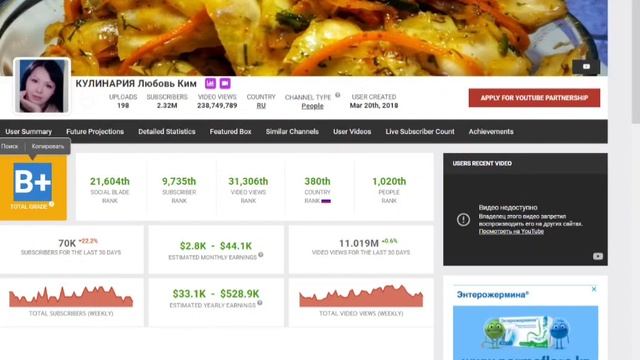Click the 238,749,789 video views count

217,105
